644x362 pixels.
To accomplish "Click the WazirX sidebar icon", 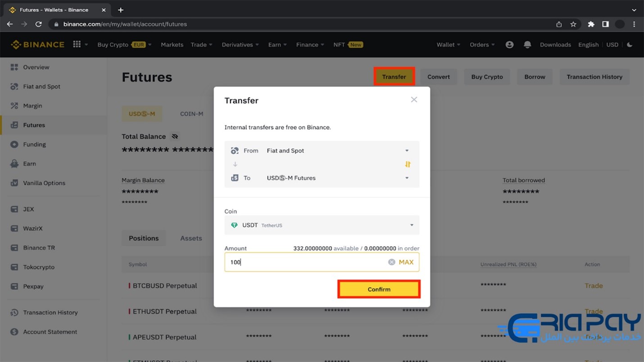I will [x=14, y=229].
